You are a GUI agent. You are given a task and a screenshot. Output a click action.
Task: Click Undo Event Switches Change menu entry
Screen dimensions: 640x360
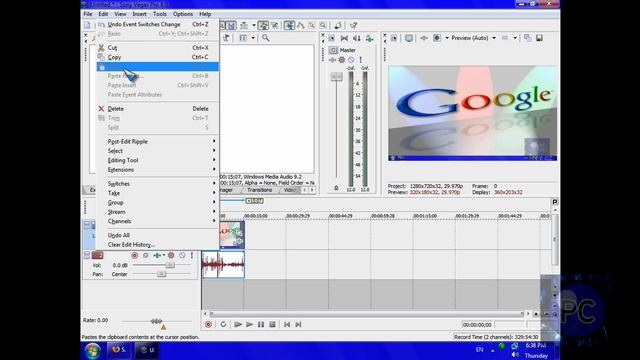tap(157, 24)
